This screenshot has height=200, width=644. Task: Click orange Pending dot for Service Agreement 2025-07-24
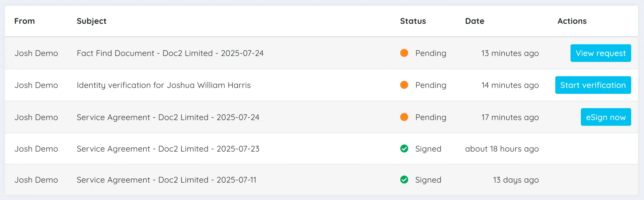(x=404, y=117)
